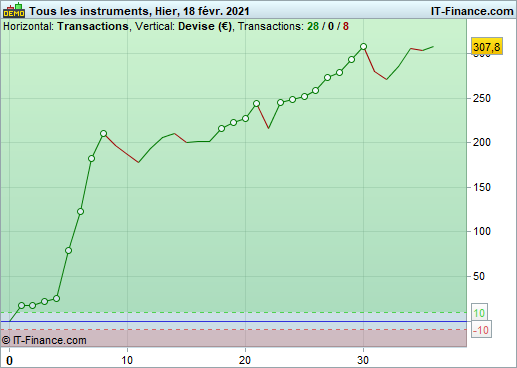This screenshot has width=517, height=368.
Task: Click the circle marker at transaction 29
Action: click(351, 59)
